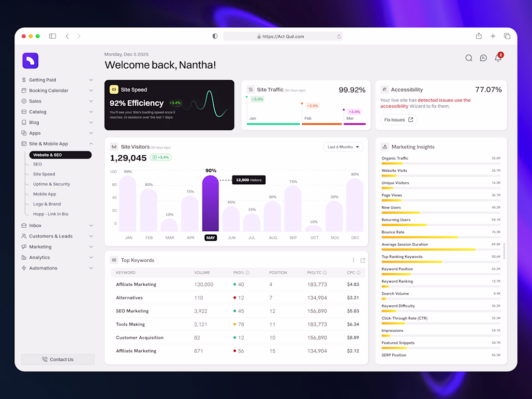
Task: Open Top Keywords three-dot menu
Action: point(353,260)
